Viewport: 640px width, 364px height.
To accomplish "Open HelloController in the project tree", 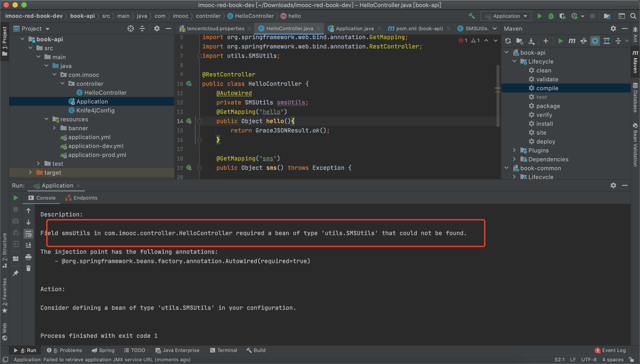I will (105, 92).
